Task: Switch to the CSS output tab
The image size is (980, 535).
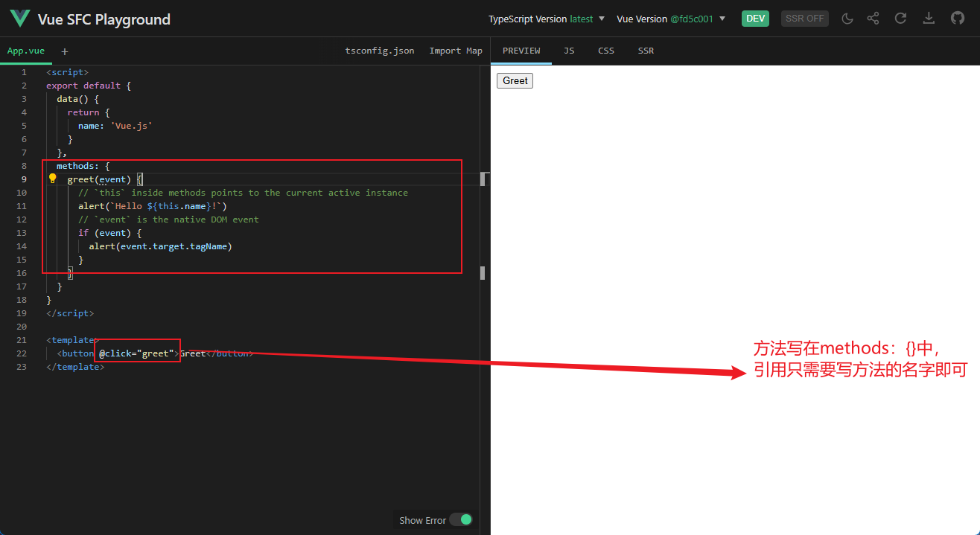Action: tap(606, 51)
